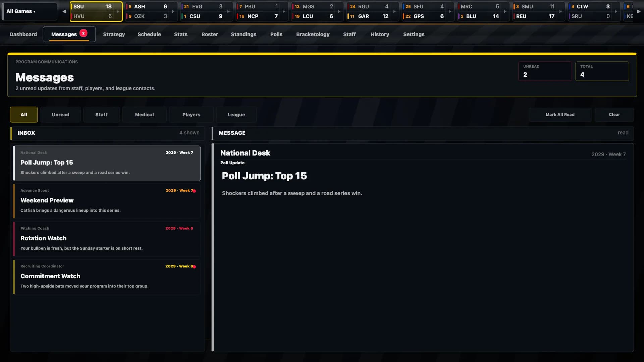Filter messages by Medical
This screenshot has height=362, width=644.
[x=144, y=115]
